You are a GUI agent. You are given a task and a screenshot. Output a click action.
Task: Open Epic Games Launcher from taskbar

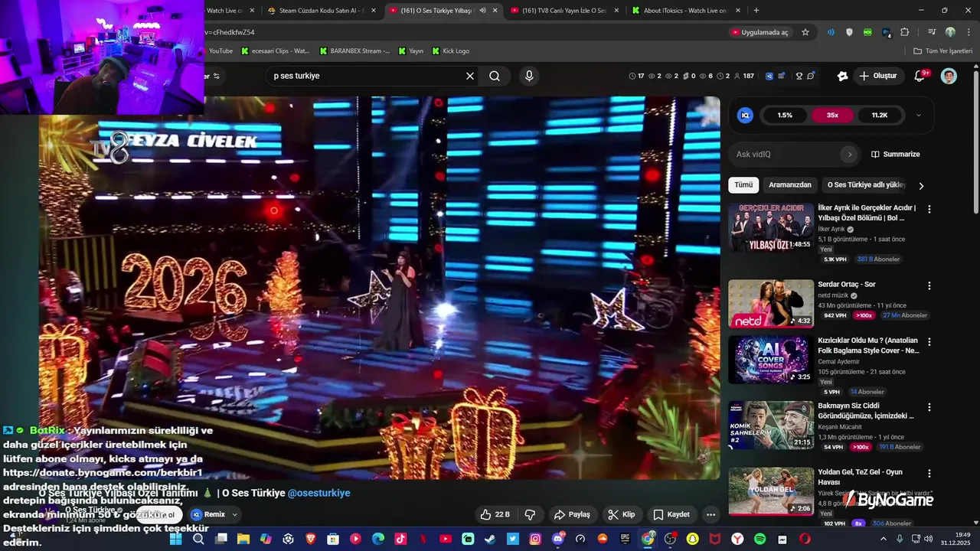pos(625,539)
